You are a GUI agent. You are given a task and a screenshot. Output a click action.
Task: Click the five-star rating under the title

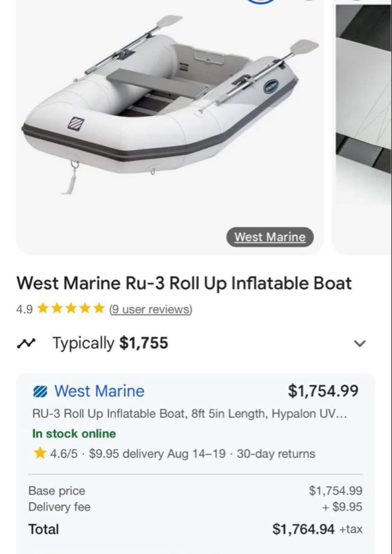coord(71,309)
